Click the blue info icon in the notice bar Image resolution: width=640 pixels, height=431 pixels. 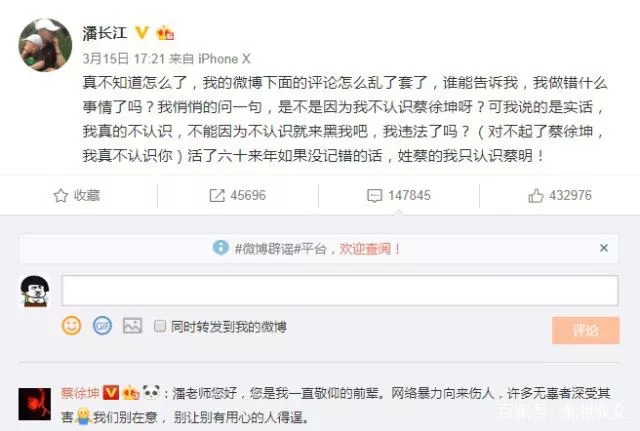(221, 248)
